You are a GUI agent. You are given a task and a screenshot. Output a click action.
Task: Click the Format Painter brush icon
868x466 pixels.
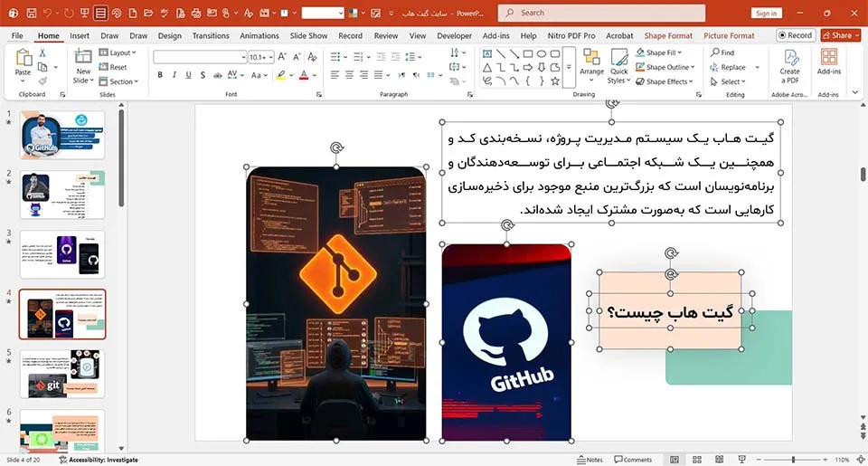42,81
